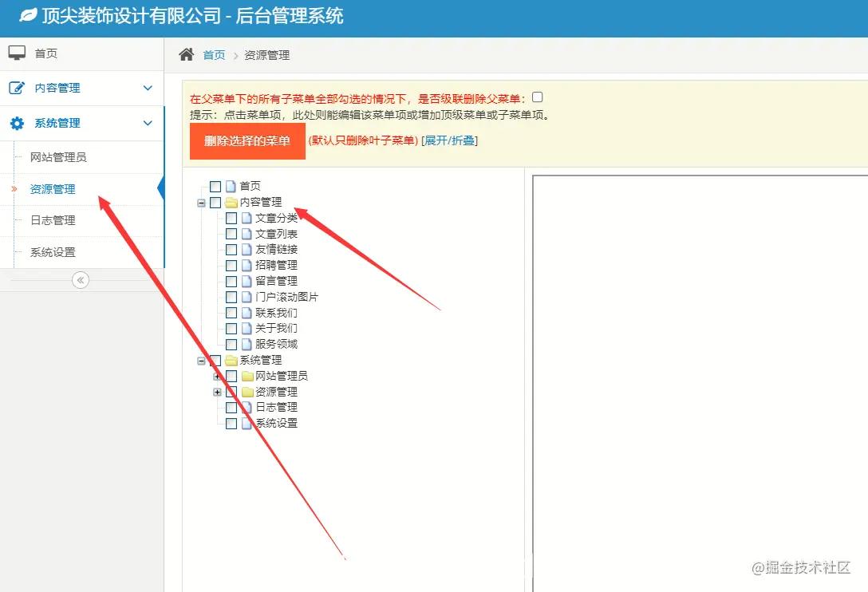Select the 留言管理 item in the tree
This screenshot has width=868, height=592.
(x=277, y=281)
